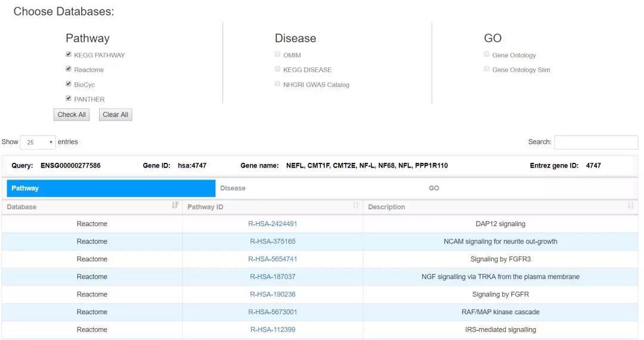This screenshot has width=644, height=340.
Task: Click the Clear All button
Action: tap(116, 115)
